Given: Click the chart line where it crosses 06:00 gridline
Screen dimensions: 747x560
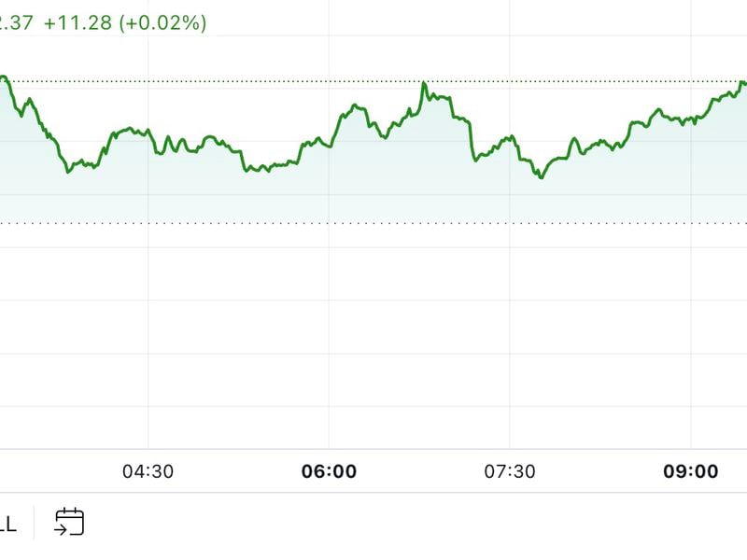Looking at the screenshot, I should click(x=329, y=142).
